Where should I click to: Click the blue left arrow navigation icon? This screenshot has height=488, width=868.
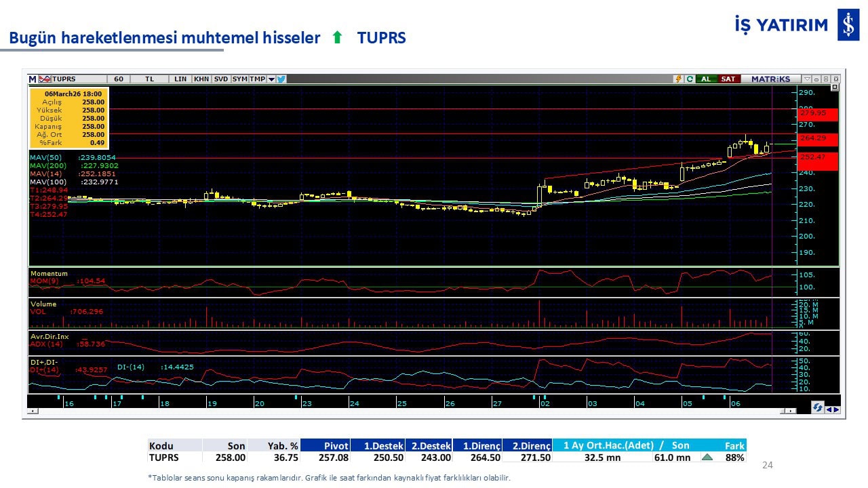[x=828, y=409]
